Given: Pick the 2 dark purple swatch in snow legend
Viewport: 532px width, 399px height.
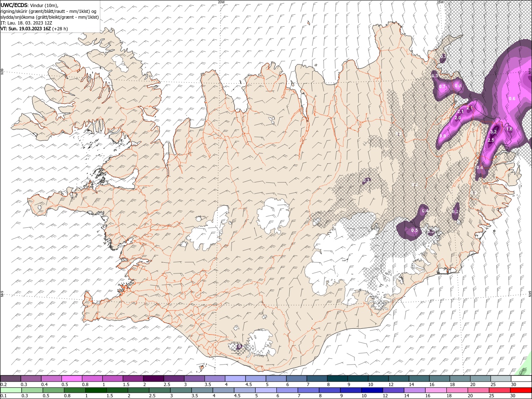Looking at the screenshot, I should [153, 379].
